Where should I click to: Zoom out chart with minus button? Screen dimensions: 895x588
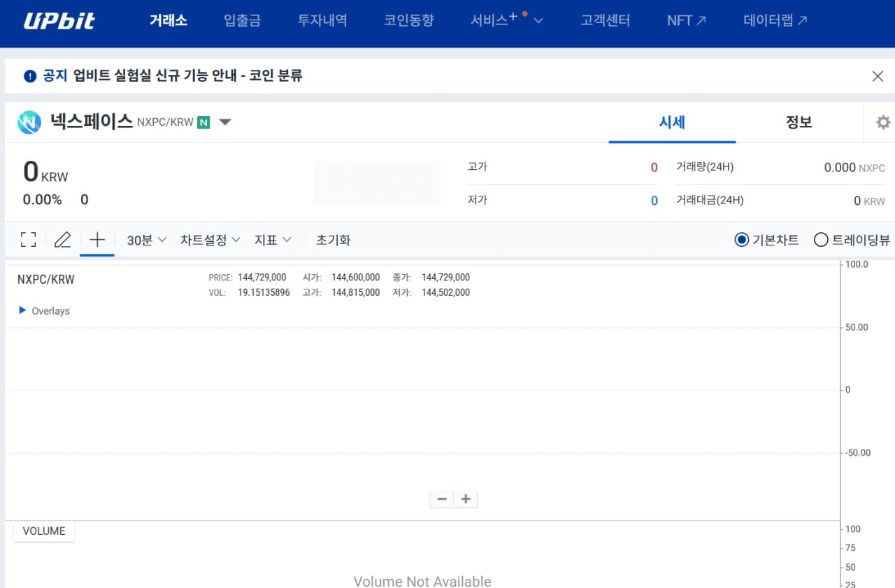(442, 499)
